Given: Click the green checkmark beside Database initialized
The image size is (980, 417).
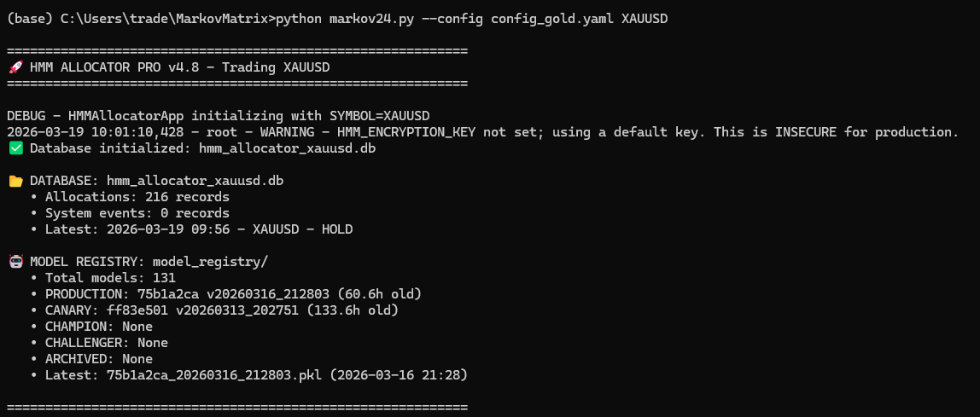Looking at the screenshot, I should pos(15,148).
